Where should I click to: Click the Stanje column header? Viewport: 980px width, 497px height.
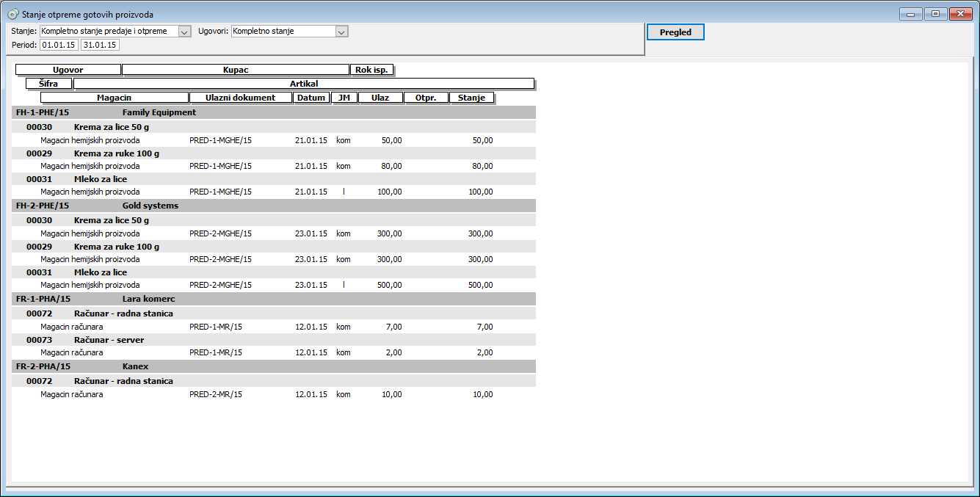pyautogui.click(x=472, y=98)
